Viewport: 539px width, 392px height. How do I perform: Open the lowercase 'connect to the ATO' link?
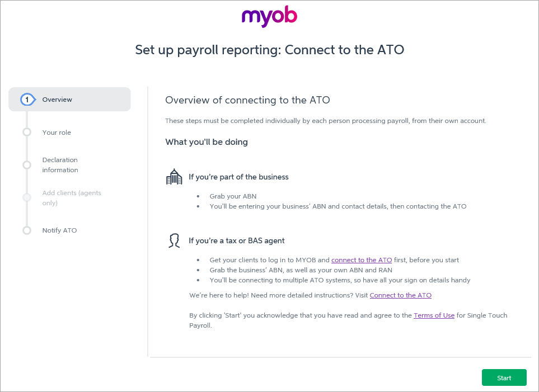tap(362, 260)
